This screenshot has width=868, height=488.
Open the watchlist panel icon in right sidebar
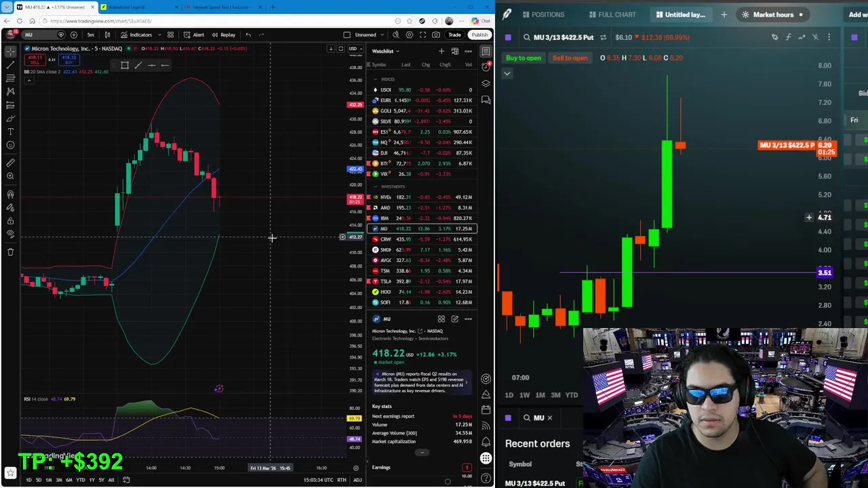[486, 52]
